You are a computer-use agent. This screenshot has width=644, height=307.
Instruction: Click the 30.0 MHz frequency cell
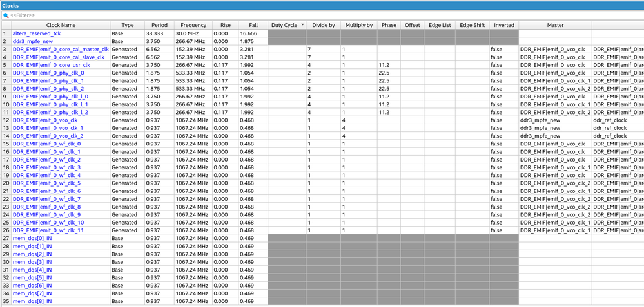click(x=193, y=33)
